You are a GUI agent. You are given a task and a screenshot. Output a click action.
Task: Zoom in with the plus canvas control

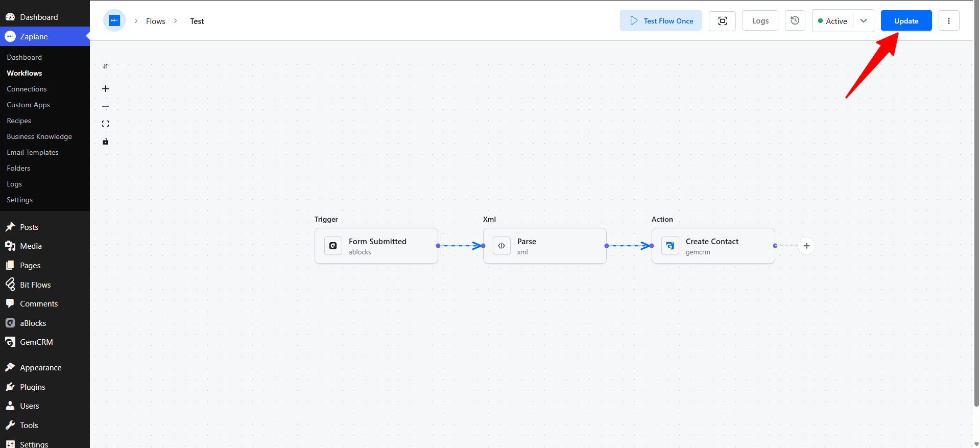(106, 89)
